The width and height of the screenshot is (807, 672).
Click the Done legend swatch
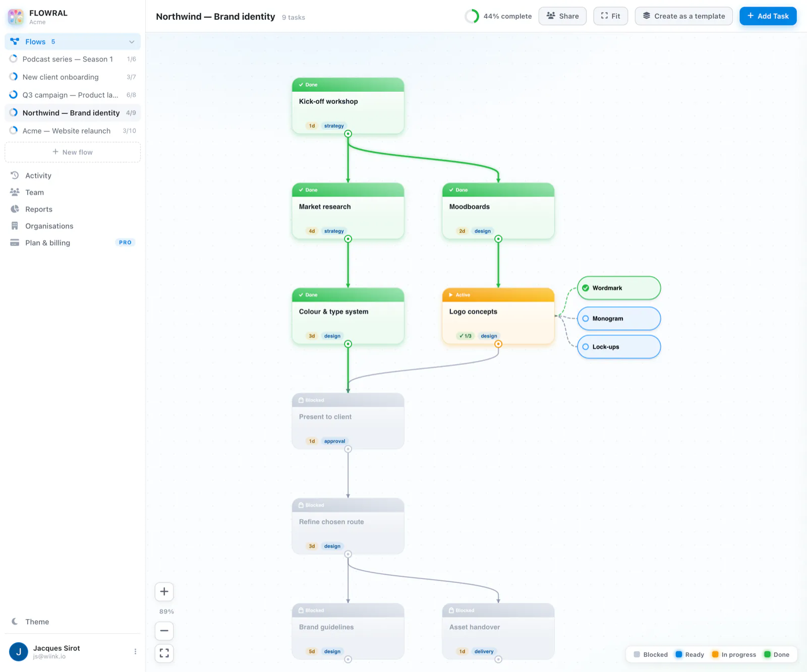[x=767, y=654]
